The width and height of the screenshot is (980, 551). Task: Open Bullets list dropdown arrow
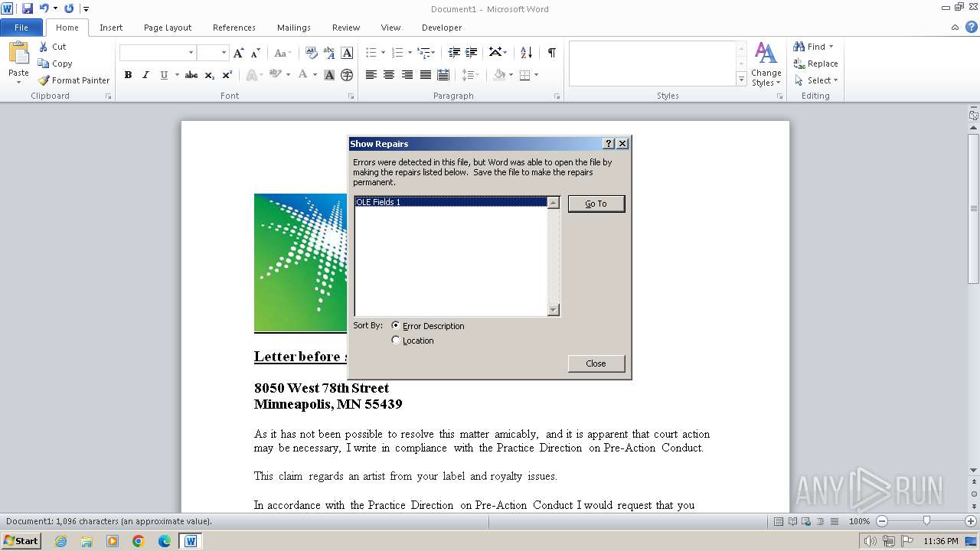tap(384, 53)
